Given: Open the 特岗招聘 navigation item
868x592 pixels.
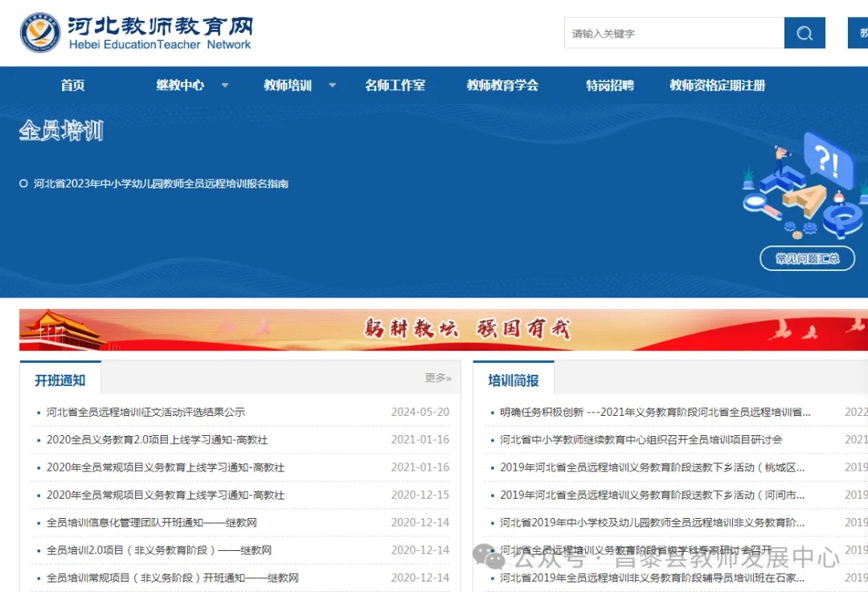Looking at the screenshot, I should click(609, 85).
